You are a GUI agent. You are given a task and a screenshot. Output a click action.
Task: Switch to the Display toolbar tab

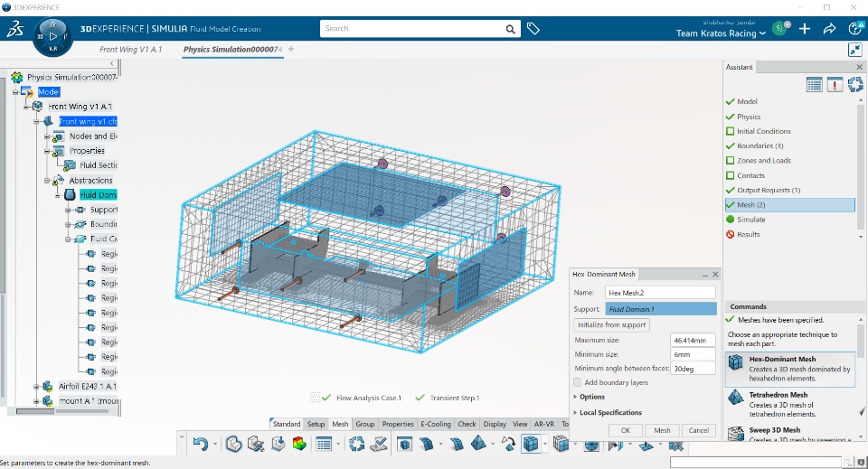point(495,424)
